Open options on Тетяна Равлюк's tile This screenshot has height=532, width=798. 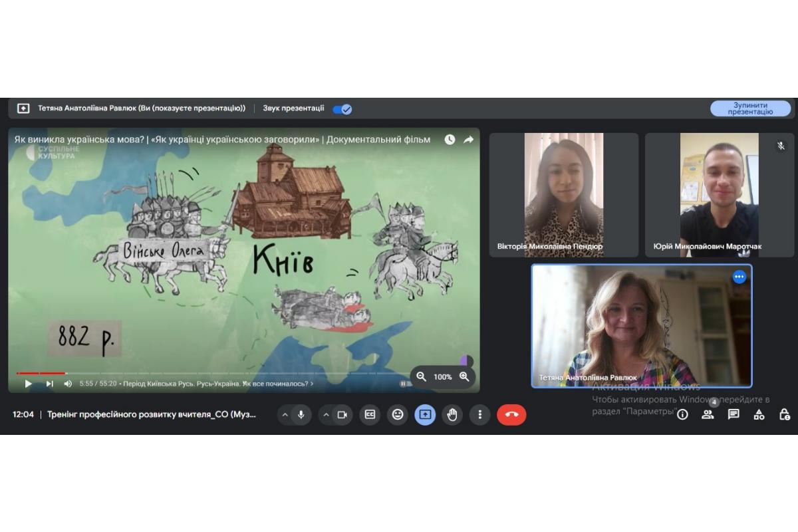[739, 277]
